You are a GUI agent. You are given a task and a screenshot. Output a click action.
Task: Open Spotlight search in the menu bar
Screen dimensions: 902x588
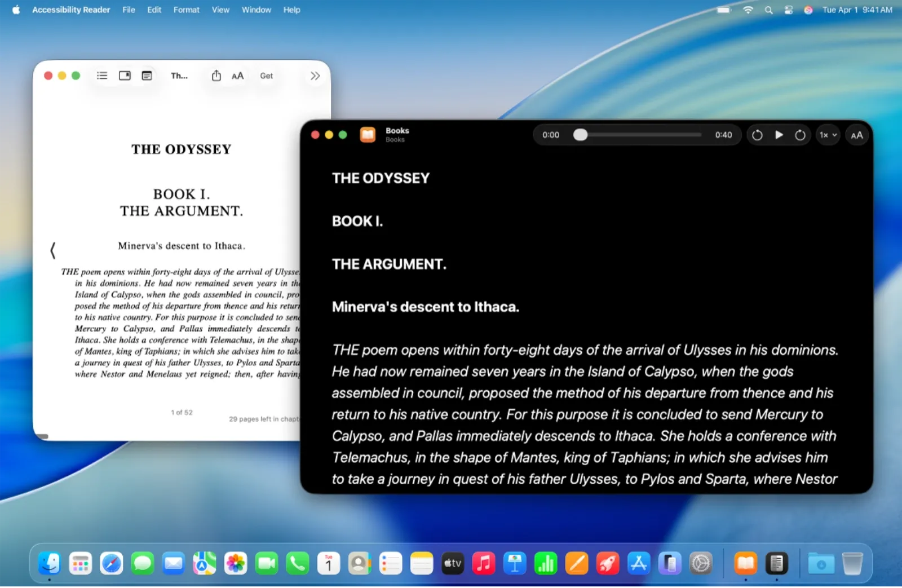coord(768,10)
